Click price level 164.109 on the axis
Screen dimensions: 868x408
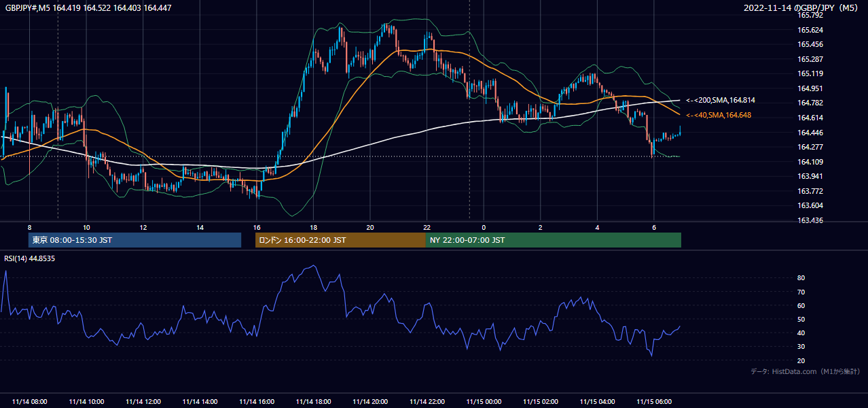pyautogui.click(x=810, y=162)
